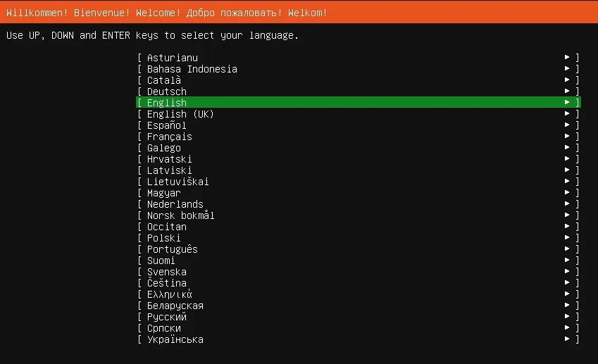Click arrow at end of Português row
The width and height of the screenshot is (598, 364).
pyautogui.click(x=567, y=249)
